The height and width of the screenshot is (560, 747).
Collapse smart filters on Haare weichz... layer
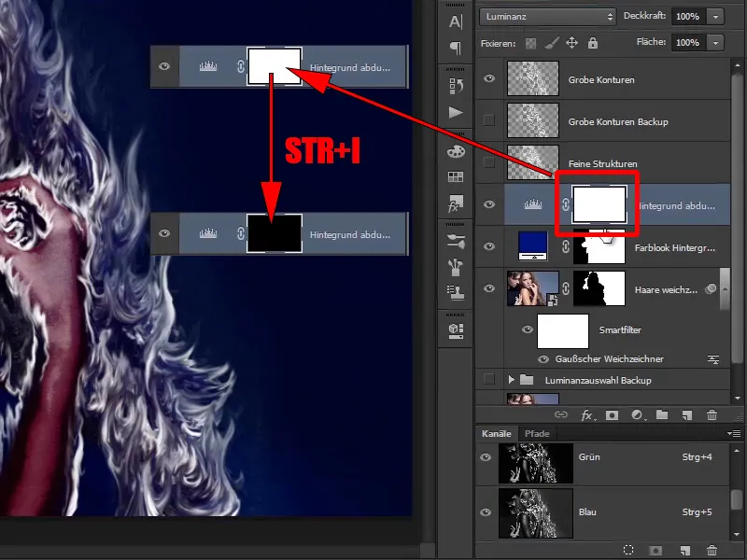click(x=725, y=288)
